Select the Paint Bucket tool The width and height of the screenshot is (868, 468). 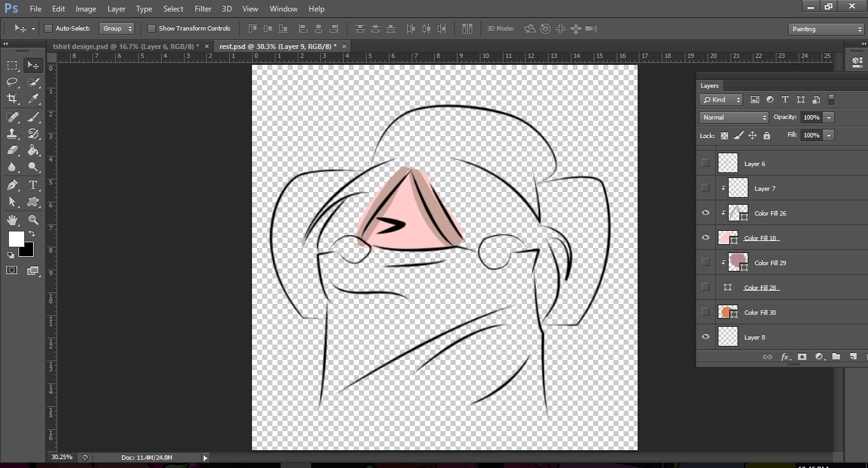click(33, 151)
